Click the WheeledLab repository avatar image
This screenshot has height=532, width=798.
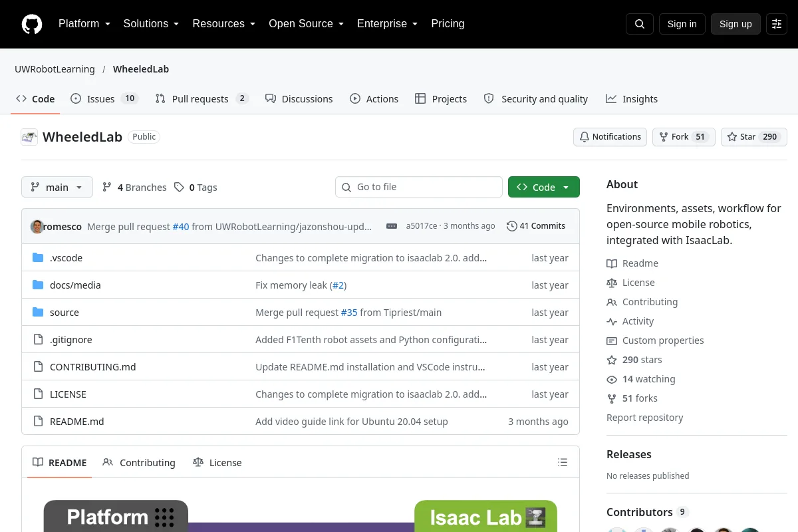coord(29,137)
